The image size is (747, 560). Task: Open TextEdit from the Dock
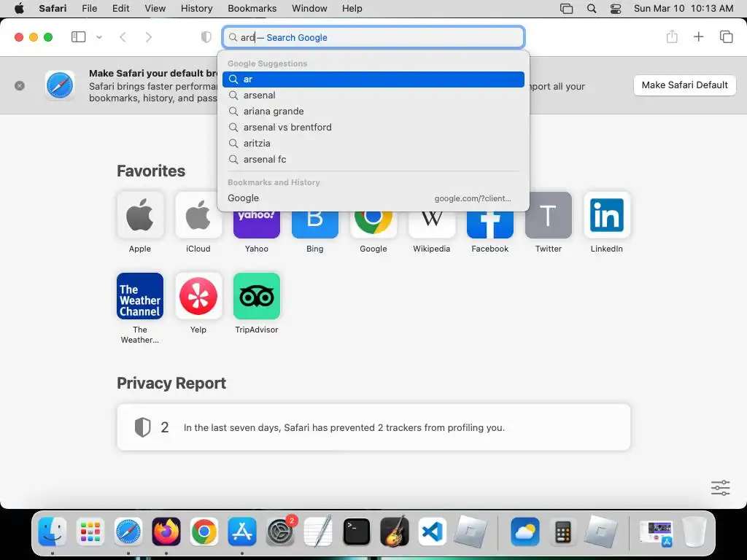tap(318, 532)
